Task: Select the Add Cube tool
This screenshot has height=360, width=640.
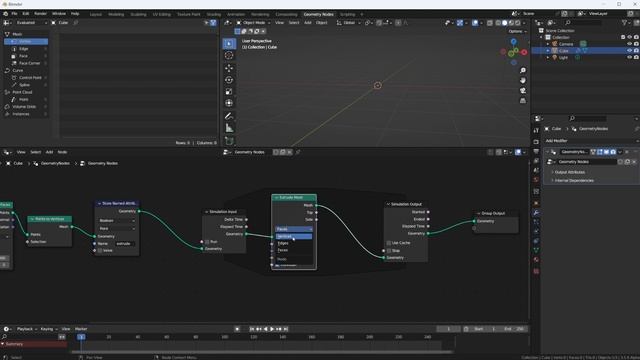Action: [x=229, y=141]
